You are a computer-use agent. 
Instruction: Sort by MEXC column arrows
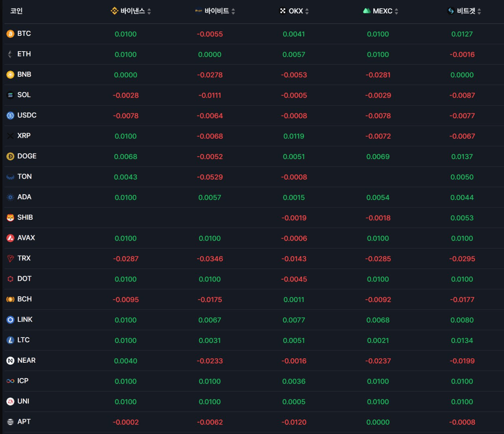(x=397, y=11)
